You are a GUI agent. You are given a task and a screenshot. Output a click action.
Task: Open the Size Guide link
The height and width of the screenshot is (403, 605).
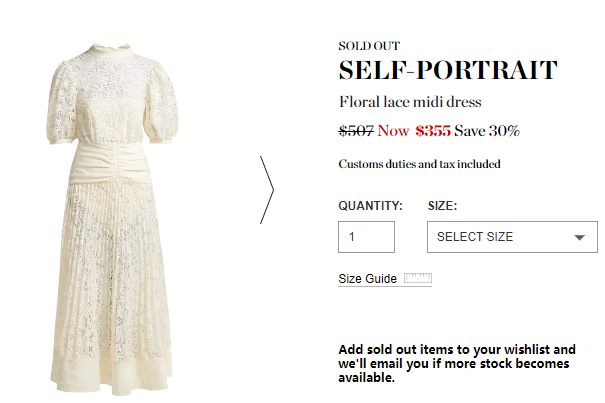368,279
